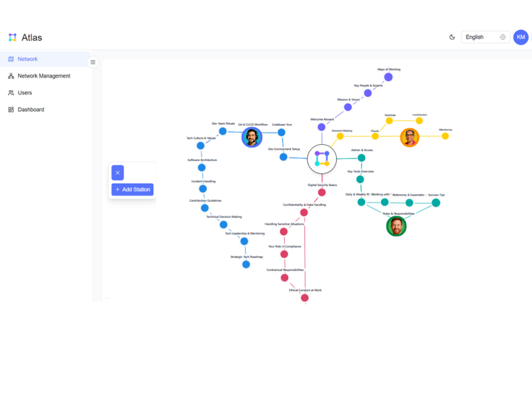Select the Dev Environment Setup station
532x405 pixels.
[x=283, y=157]
